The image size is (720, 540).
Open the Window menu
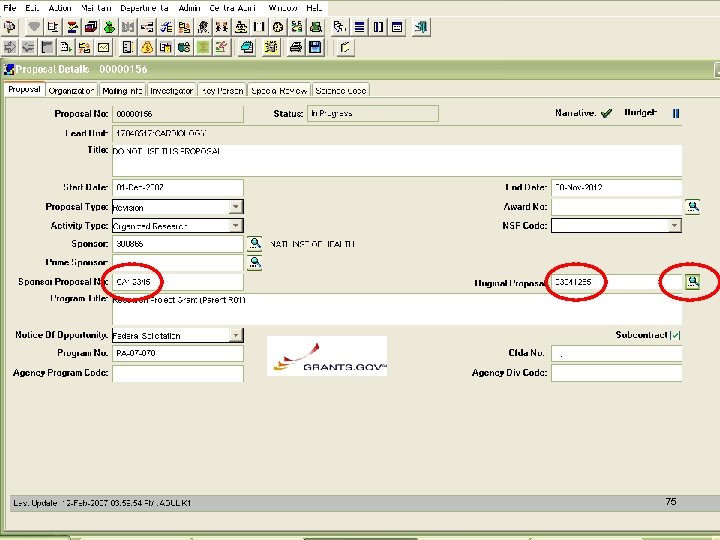(x=283, y=8)
